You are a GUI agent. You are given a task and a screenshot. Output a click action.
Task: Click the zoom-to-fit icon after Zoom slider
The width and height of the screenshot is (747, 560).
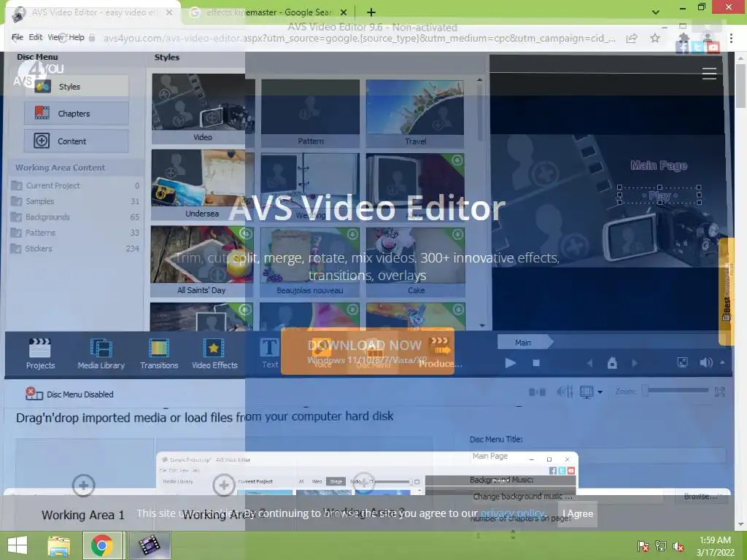coord(720,392)
